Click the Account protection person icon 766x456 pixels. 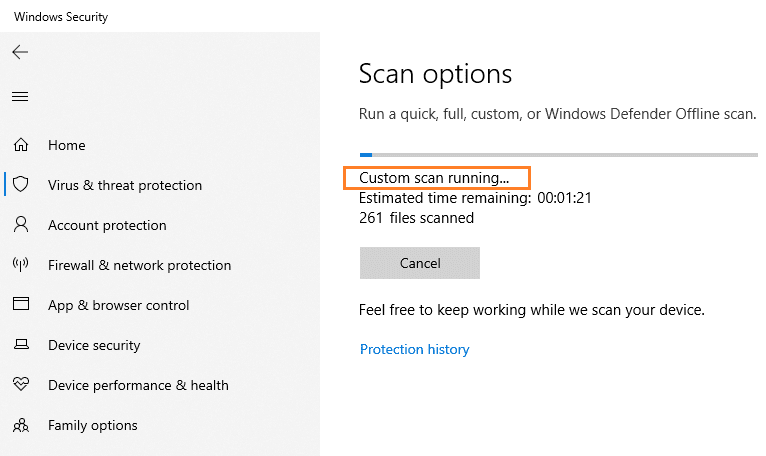(21, 224)
